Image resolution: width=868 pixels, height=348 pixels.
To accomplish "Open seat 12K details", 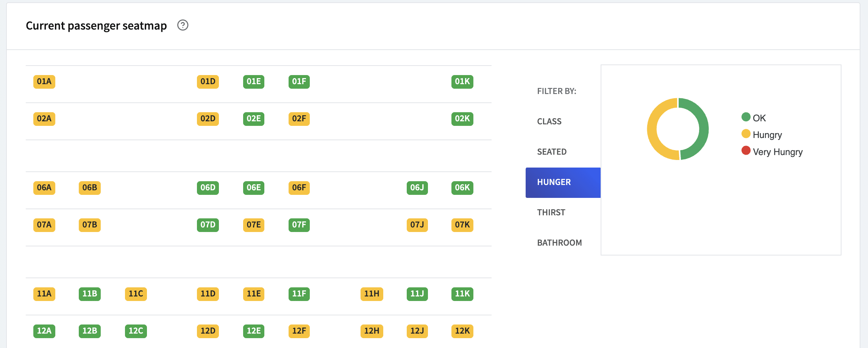I will tap(462, 331).
